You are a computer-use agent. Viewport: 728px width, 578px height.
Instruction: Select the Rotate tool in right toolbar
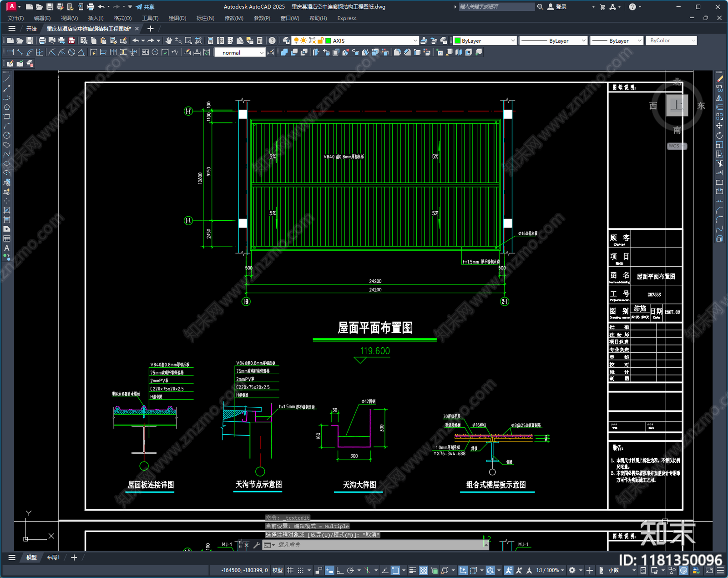[719, 135]
